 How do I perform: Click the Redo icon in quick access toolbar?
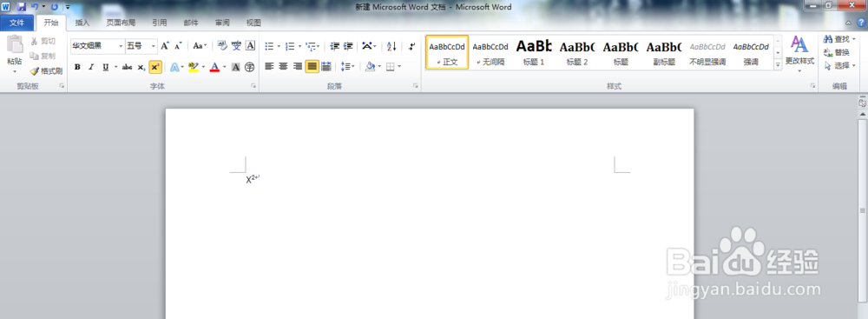(x=54, y=7)
